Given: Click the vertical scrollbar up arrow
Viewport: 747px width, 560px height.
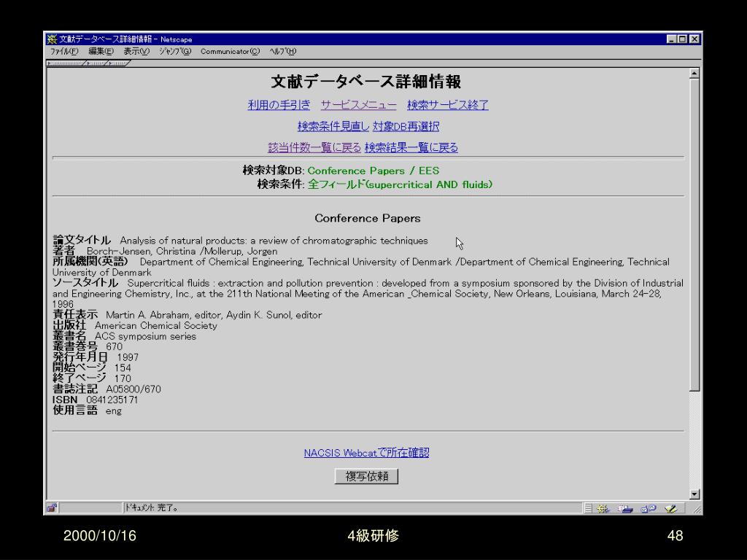Looking at the screenshot, I should click(694, 74).
